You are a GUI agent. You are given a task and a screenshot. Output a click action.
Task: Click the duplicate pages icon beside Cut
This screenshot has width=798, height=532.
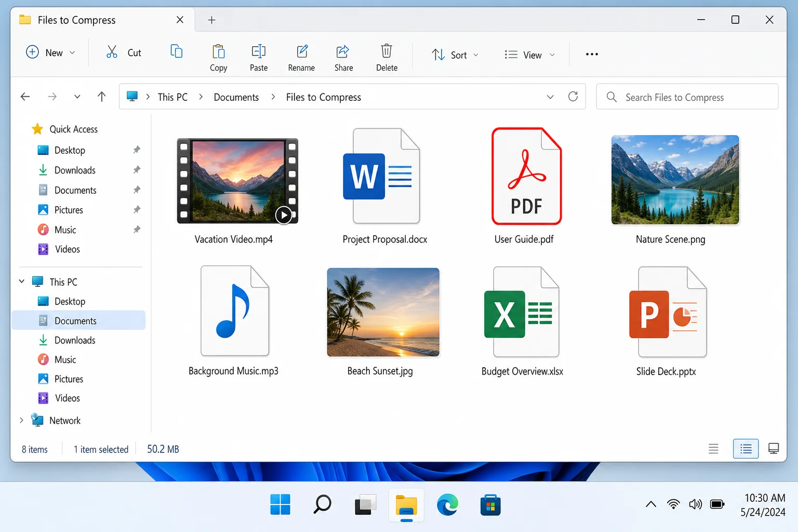click(x=177, y=51)
